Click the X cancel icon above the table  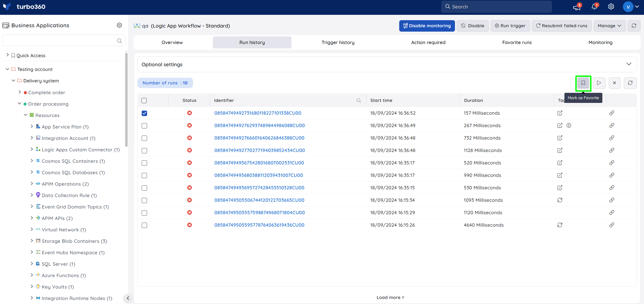click(x=614, y=83)
